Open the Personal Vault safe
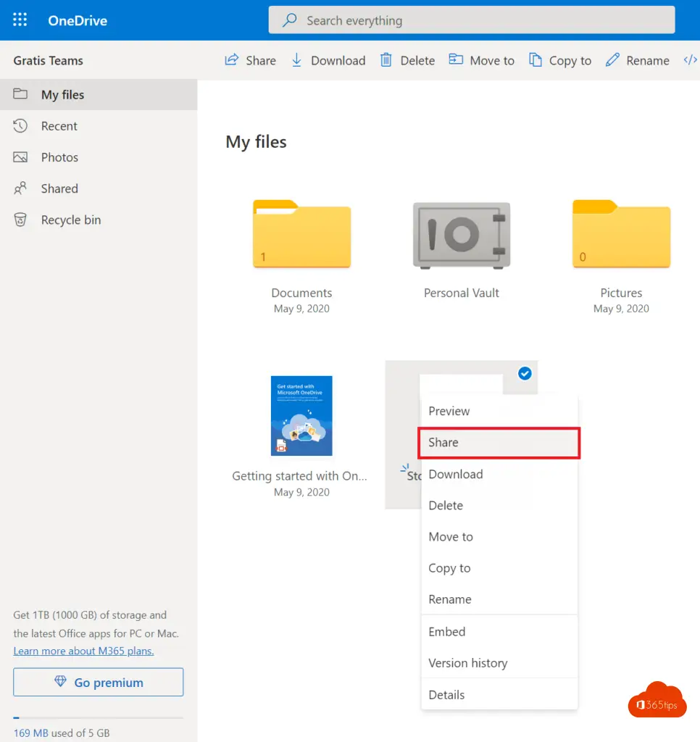The width and height of the screenshot is (700, 742). pos(462,235)
